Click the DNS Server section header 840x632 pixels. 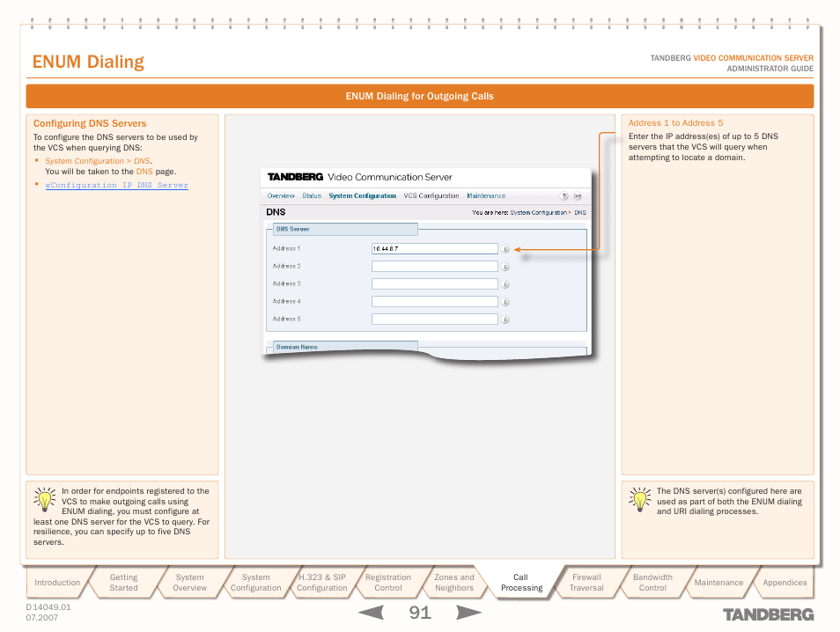click(345, 229)
